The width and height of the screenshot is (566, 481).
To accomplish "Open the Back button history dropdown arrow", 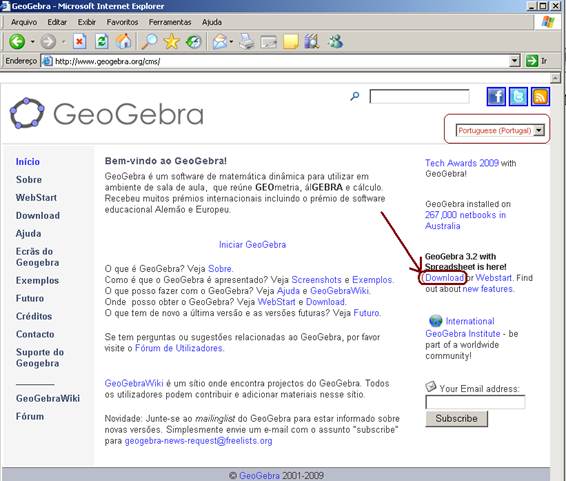I will 32,42.
